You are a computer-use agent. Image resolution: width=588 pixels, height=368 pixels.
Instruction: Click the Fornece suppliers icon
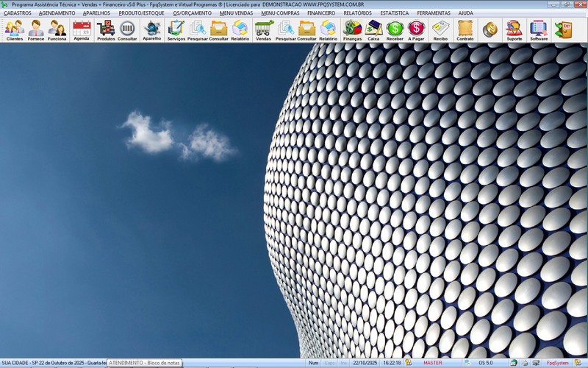point(35,29)
